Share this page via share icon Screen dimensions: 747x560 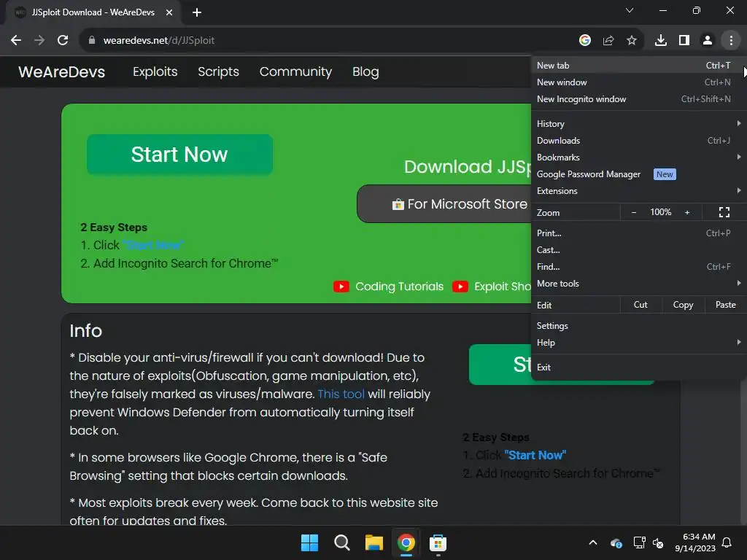pyautogui.click(x=608, y=41)
